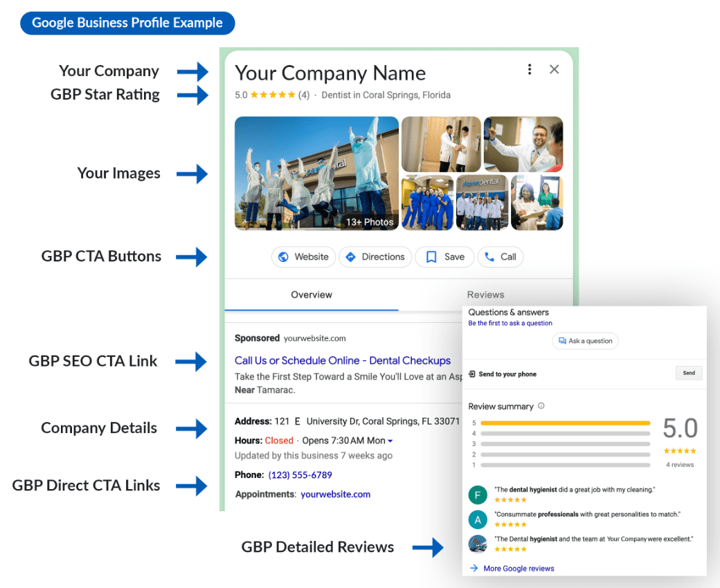Viewport: 720px width, 588px height.
Task: Click the phone number (123) 555-6789
Action: [300, 475]
